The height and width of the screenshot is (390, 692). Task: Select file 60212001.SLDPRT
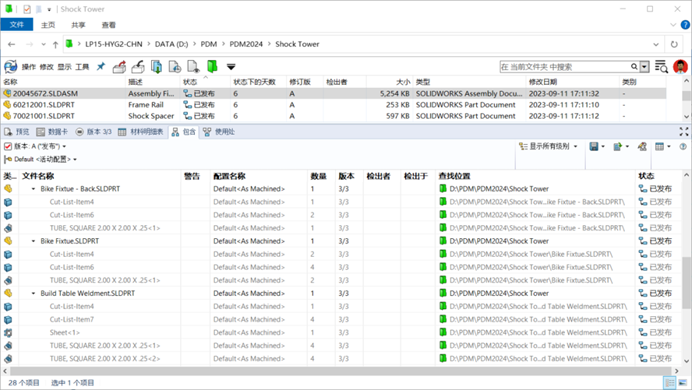click(44, 105)
